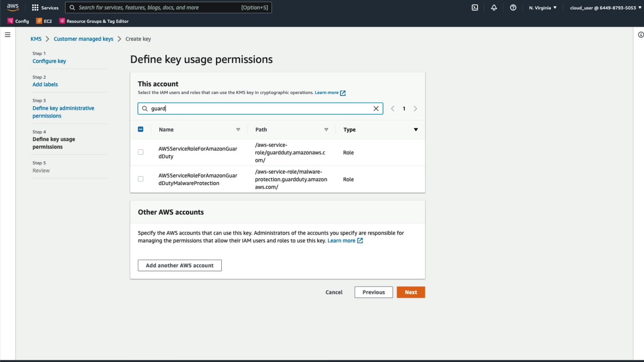
Task: Click Add another AWS account
Action: coord(179,265)
